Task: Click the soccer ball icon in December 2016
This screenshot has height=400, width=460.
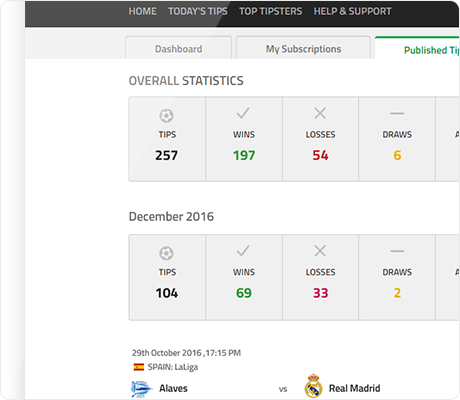Action: pyautogui.click(x=166, y=253)
